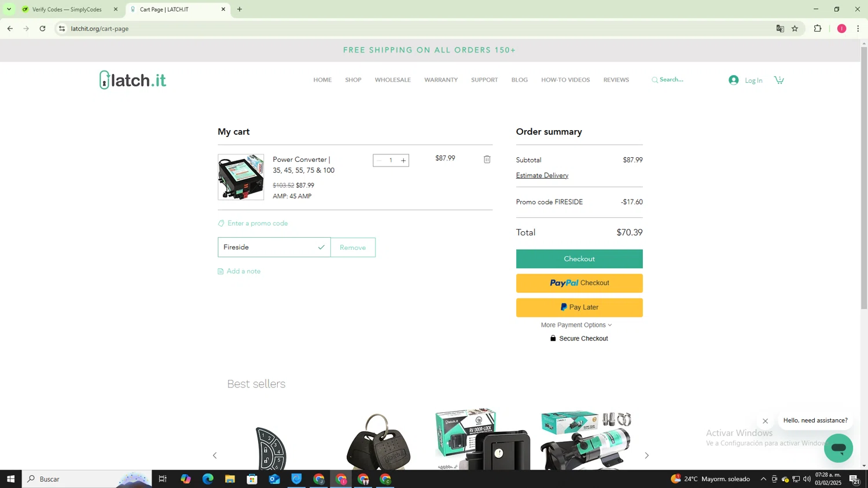Image resolution: width=868 pixels, height=488 pixels.
Task: Open Chrome three-dot menu
Action: [858, 28]
